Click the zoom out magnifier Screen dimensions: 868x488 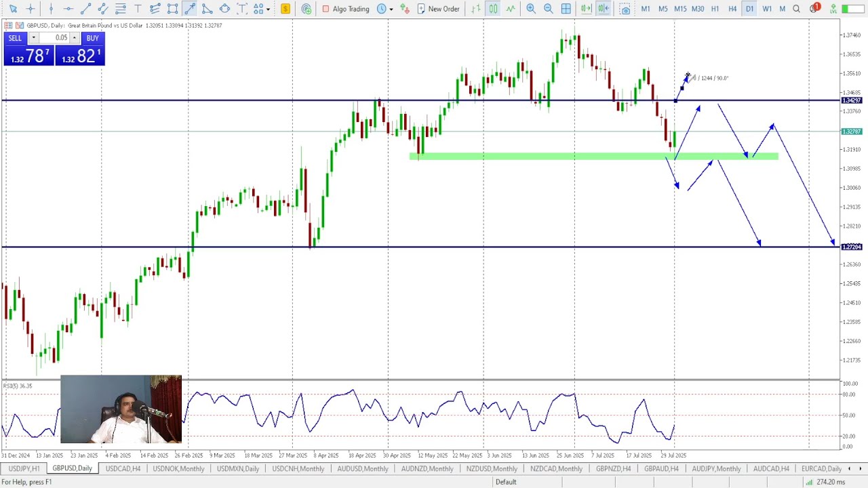pos(549,9)
